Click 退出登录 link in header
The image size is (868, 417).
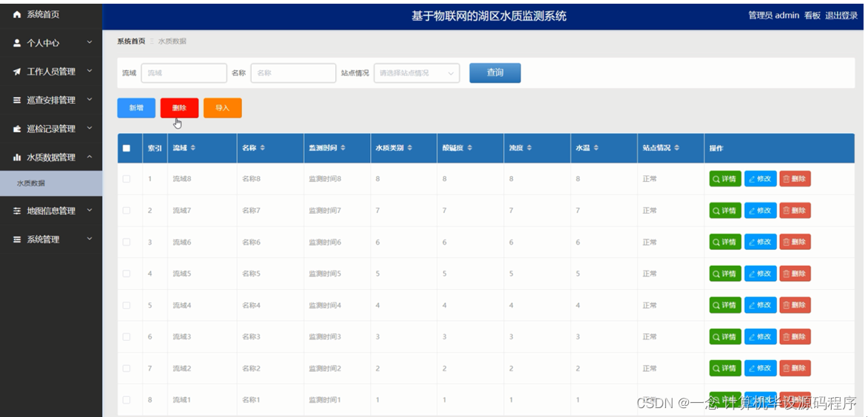coord(841,16)
